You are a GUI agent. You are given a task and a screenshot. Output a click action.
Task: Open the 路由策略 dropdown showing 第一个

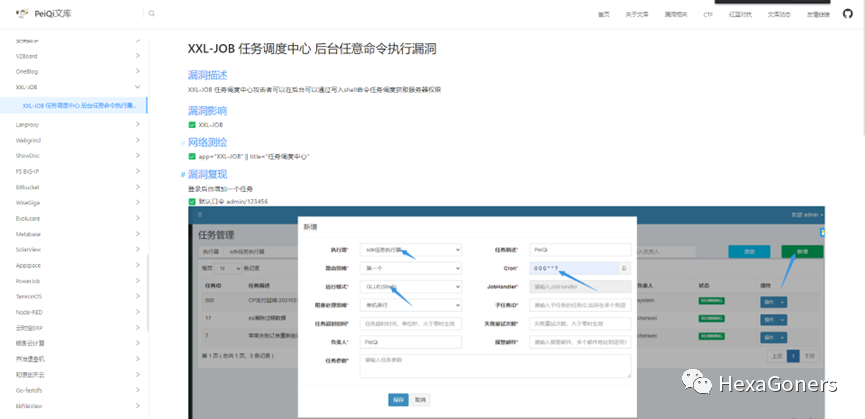tap(410, 268)
